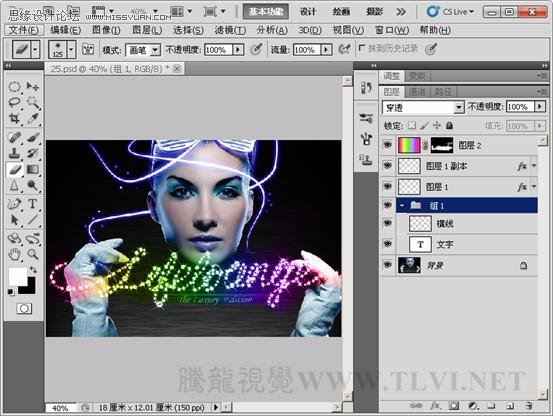Select the Move tool
This screenshot has width=553, height=416.
(33, 86)
